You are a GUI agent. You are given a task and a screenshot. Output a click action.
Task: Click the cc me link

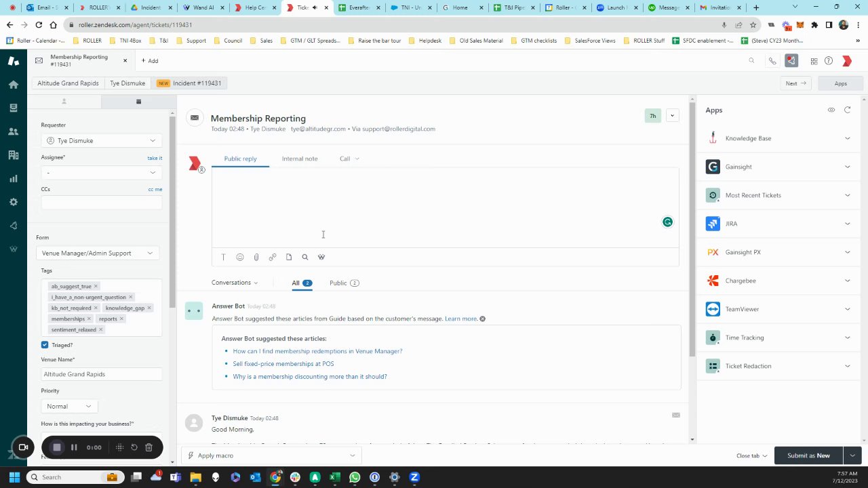[x=155, y=190]
